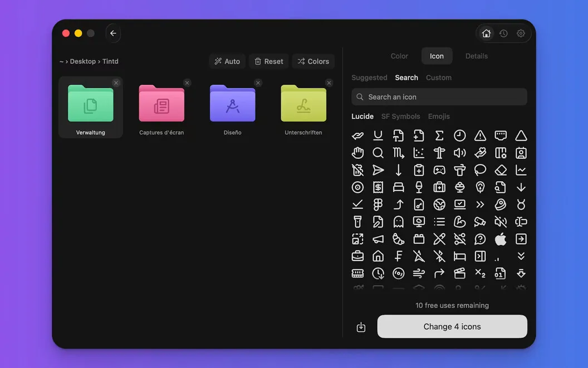Pick the gamepad controller icon
This screenshot has height=368, width=588.
point(439,170)
